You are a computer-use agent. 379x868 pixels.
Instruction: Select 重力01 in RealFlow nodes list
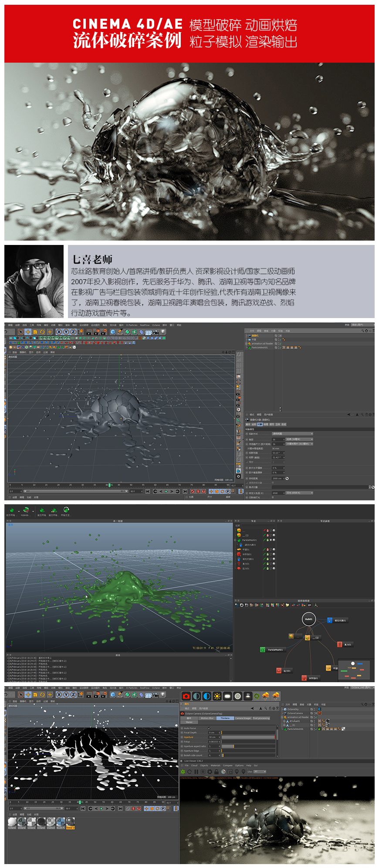pos(246,564)
